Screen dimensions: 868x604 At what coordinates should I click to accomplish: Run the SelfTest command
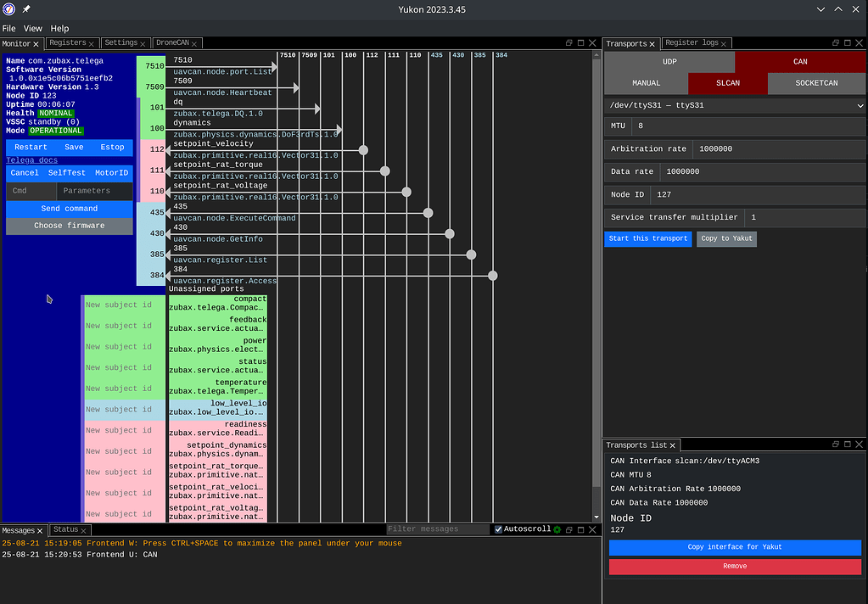pyautogui.click(x=66, y=173)
